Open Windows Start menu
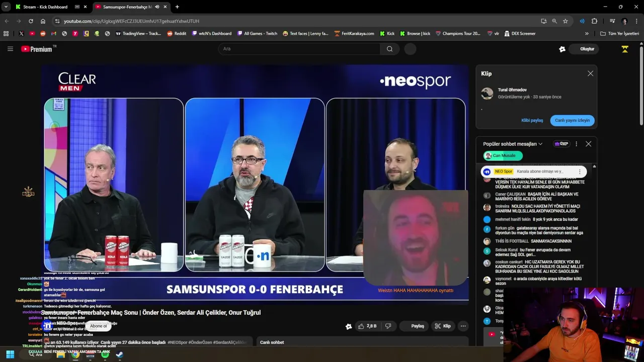 [10, 354]
